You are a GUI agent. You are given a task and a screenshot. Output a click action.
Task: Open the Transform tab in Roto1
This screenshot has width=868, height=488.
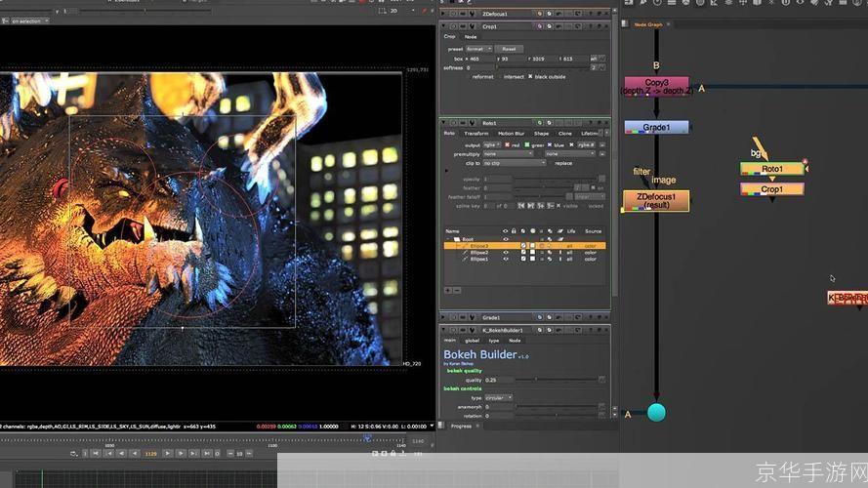(476, 134)
